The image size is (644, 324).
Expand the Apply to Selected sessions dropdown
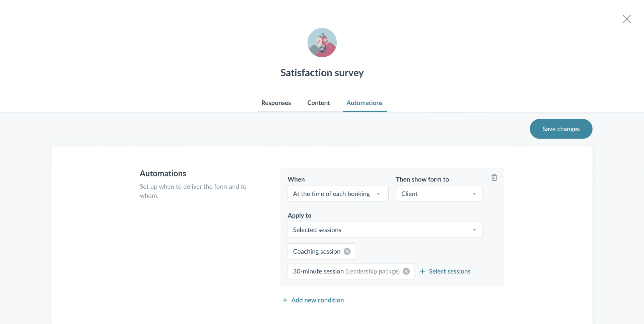point(385,230)
